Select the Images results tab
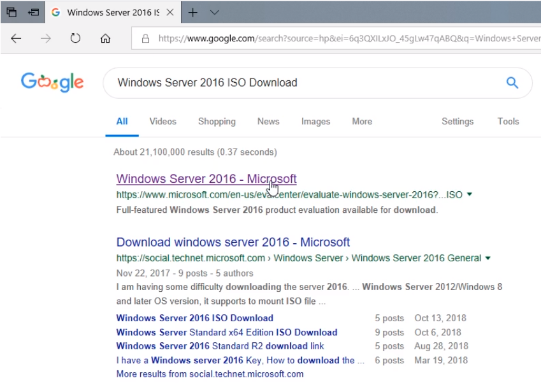The image size is (541, 392). (315, 121)
